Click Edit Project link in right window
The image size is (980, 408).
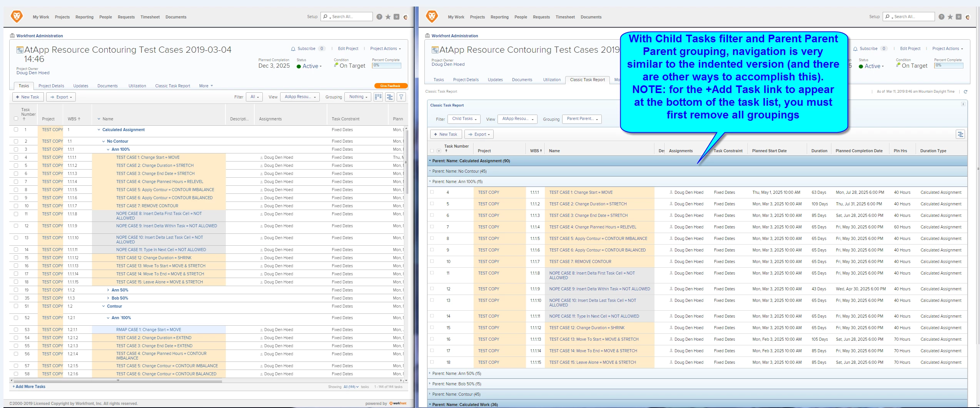(910, 48)
